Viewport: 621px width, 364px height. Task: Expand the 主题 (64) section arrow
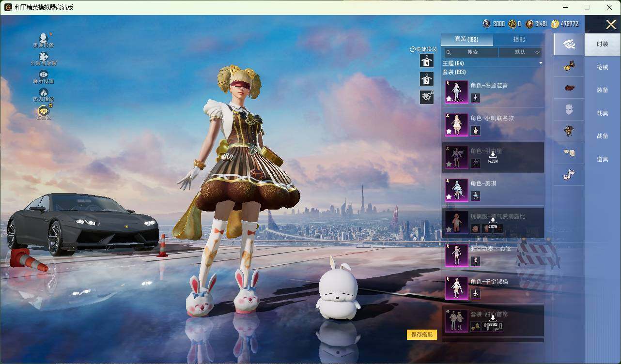pos(541,63)
